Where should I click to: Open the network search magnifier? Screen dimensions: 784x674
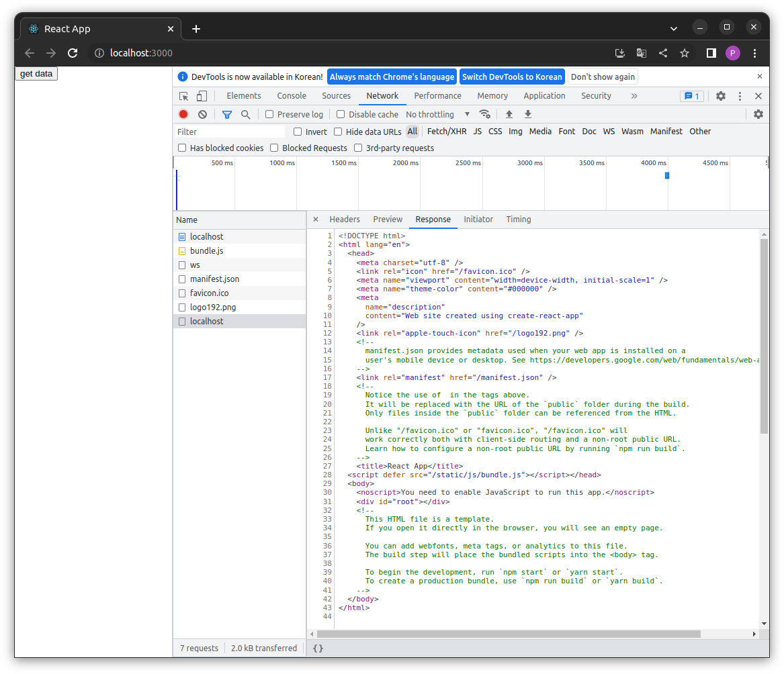tap(245, 114)
